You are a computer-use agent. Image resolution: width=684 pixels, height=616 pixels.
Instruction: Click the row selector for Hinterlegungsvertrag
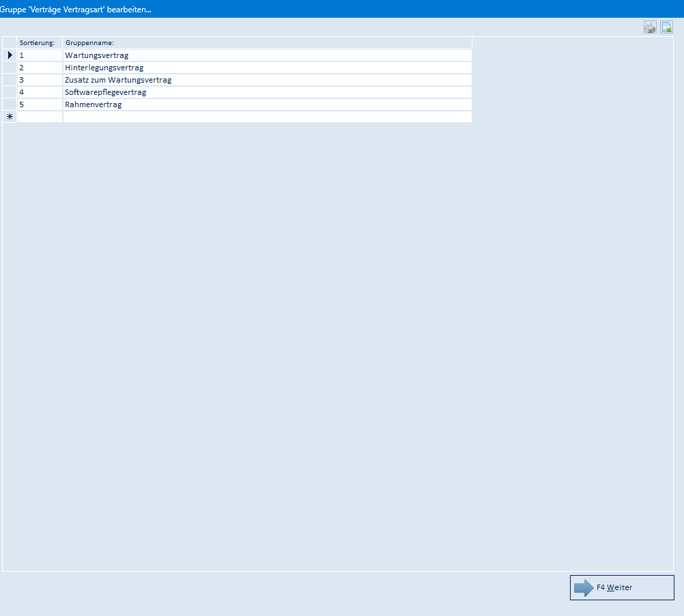[x=10, y=68]
